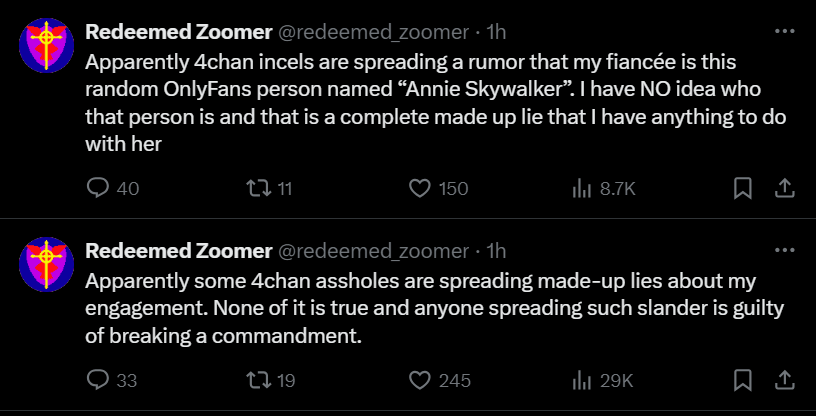View analytics for the 29K views tweet
Image resolution: width=816 pixels, height=416 pixels.
579,380
